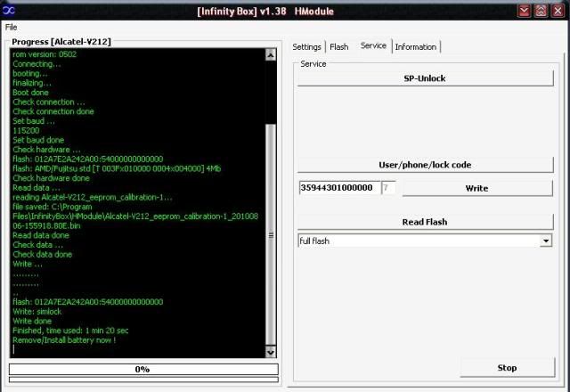
Task: Minimize the HModule window
Action: (526, 11)
